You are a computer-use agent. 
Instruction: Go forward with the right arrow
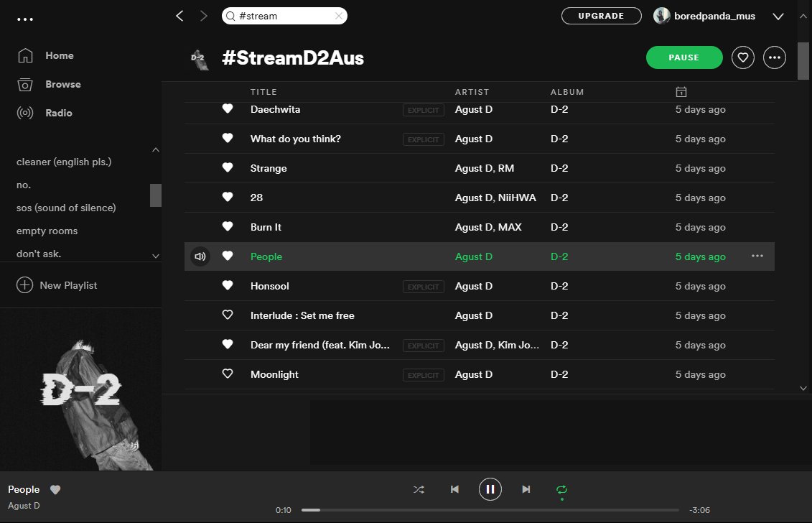203,16
